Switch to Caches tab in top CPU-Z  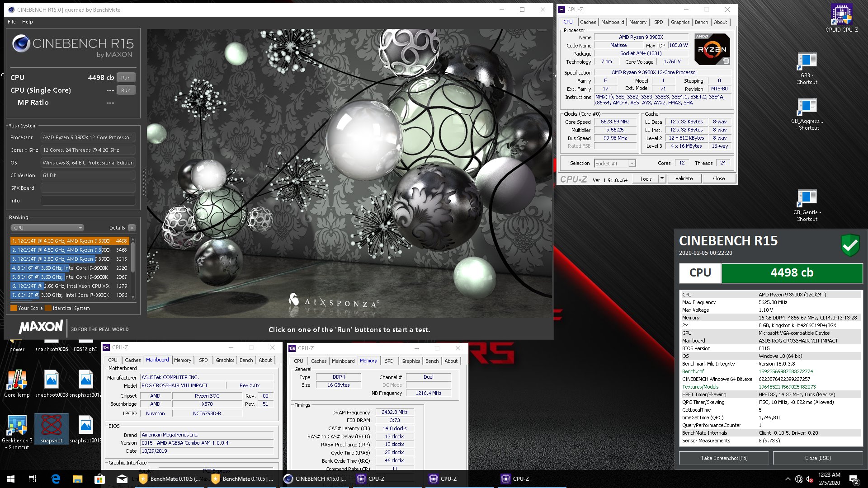point(588,22)
